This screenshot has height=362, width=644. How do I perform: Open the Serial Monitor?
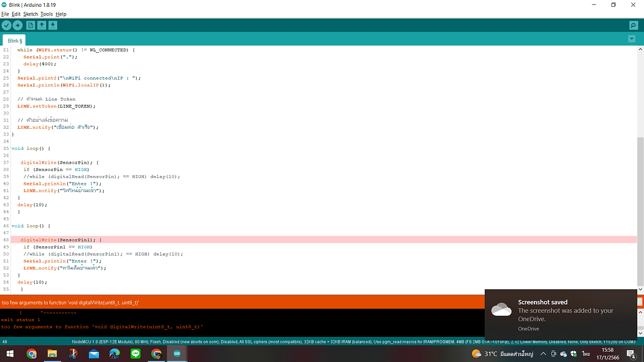pos(633,26)
